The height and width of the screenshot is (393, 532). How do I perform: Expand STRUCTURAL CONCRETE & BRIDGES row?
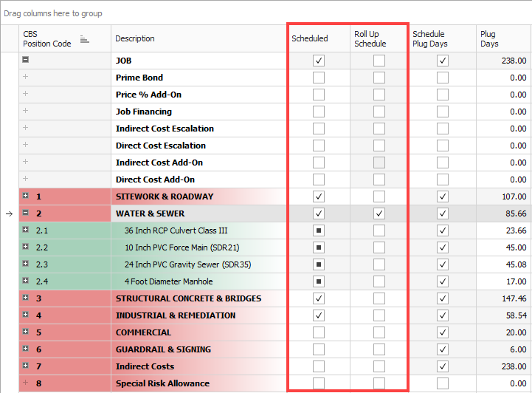(x=26, y=298)
